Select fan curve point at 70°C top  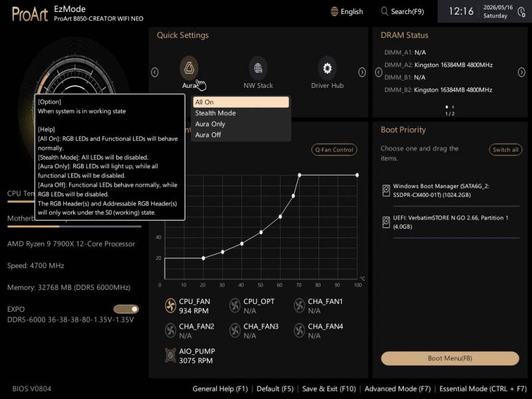click(x=299, y=175)
